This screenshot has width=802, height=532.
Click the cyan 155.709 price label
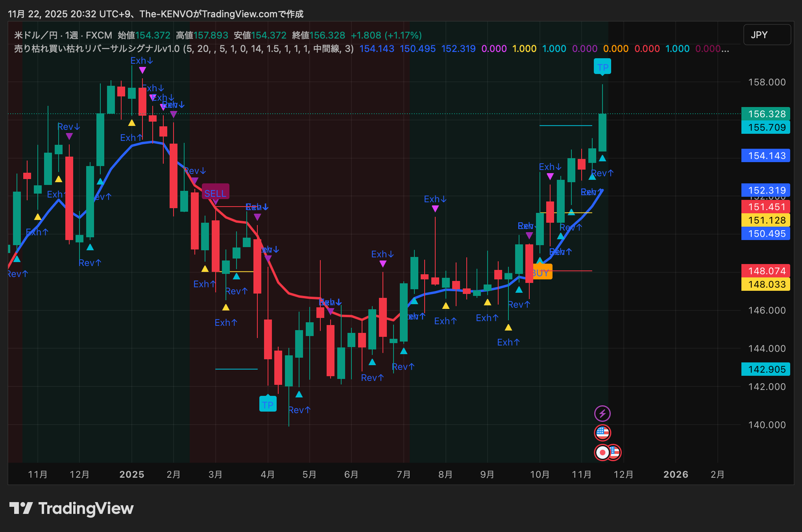(x=766, y=127)
